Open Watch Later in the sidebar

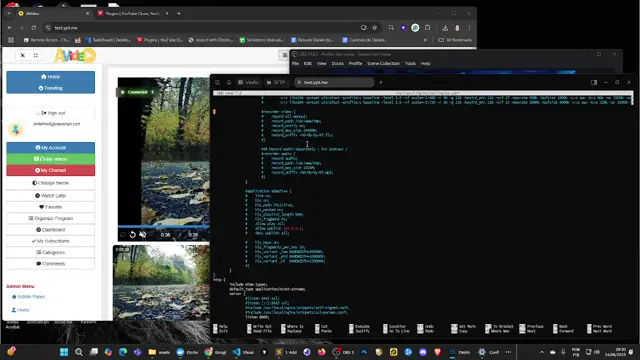coord(51,196)
